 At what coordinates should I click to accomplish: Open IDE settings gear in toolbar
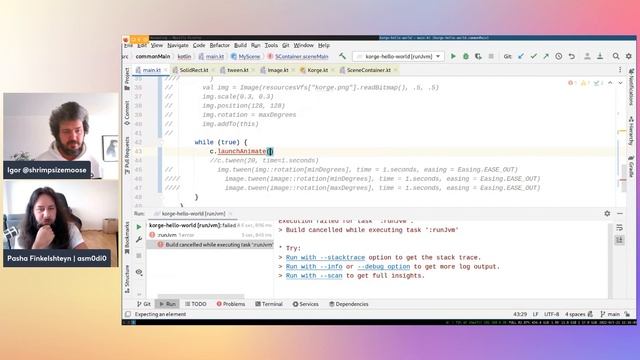coord(629,56)
